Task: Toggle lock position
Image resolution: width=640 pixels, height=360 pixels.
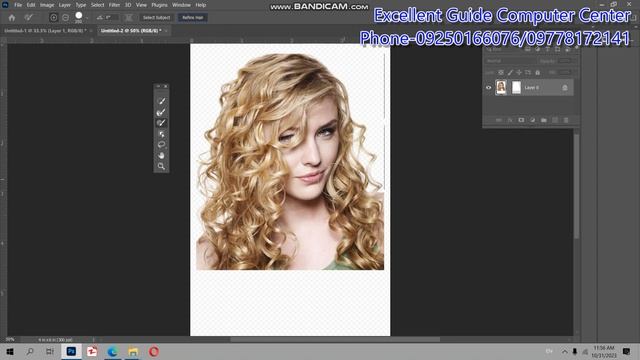Action: (519, 72)
